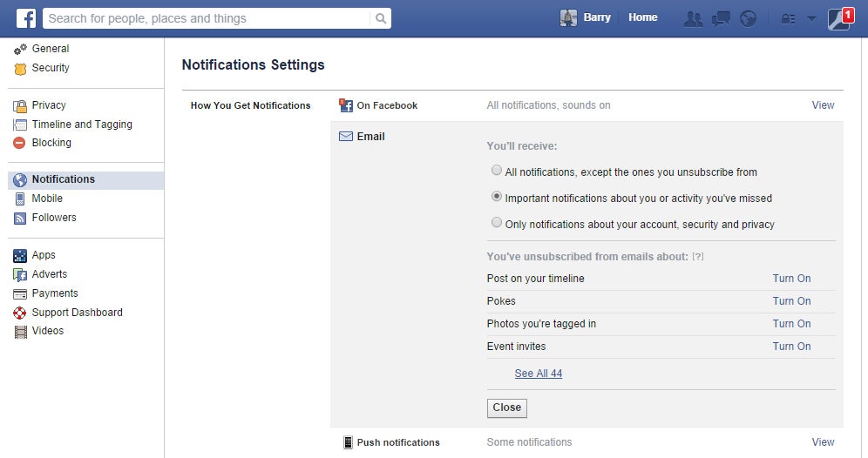868x458 pixels.
Task: Click Barry's profile picture thumbnail
Action: [568, 18]
